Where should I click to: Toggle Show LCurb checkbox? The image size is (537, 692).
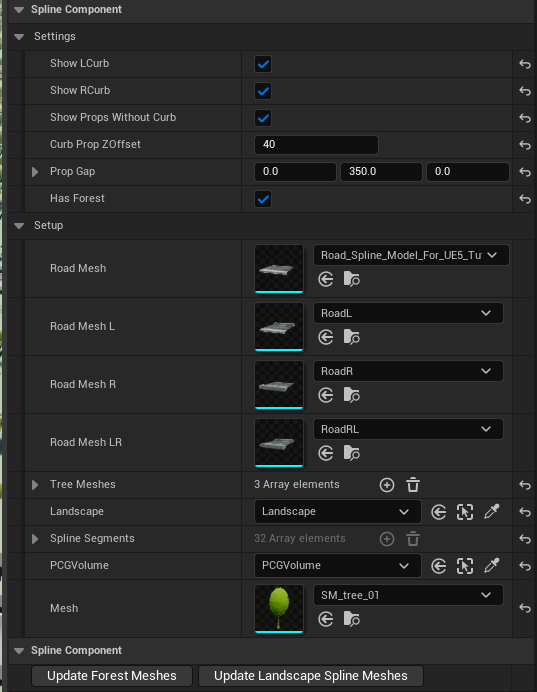[x=263, y=64]
